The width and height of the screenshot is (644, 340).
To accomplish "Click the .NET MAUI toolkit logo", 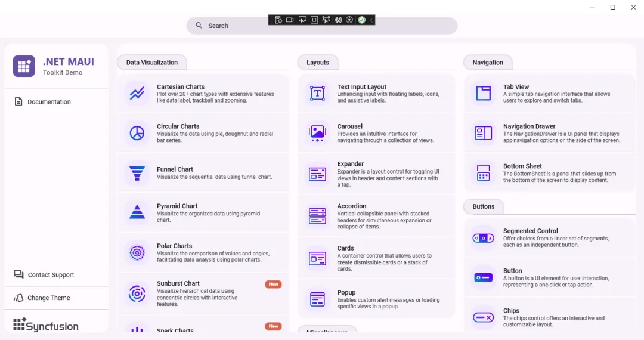I will tap(24, 66).
